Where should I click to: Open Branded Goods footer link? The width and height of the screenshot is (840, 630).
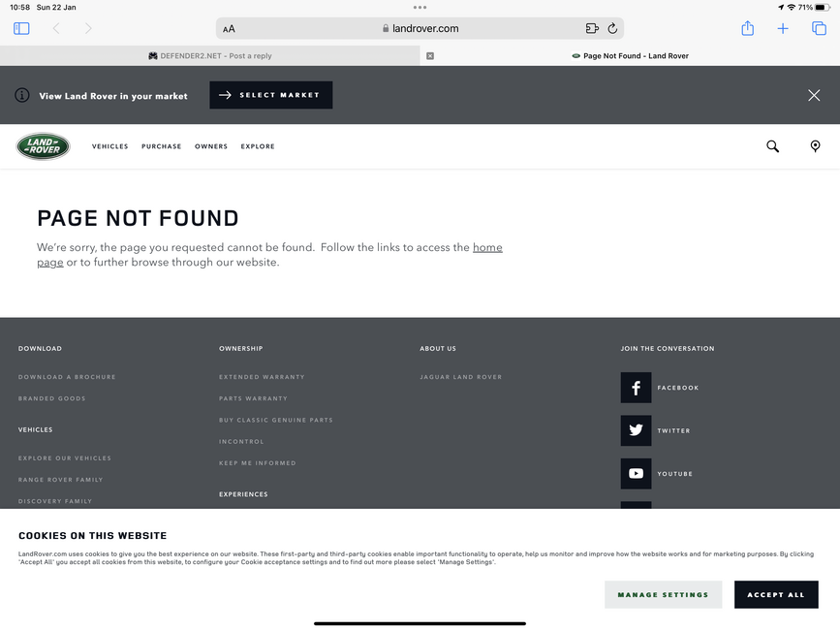(52, 398)
